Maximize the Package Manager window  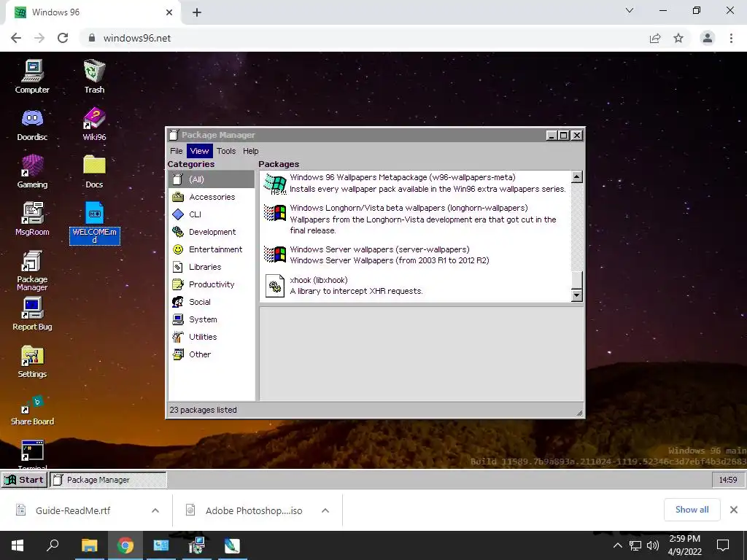(564, 135)
